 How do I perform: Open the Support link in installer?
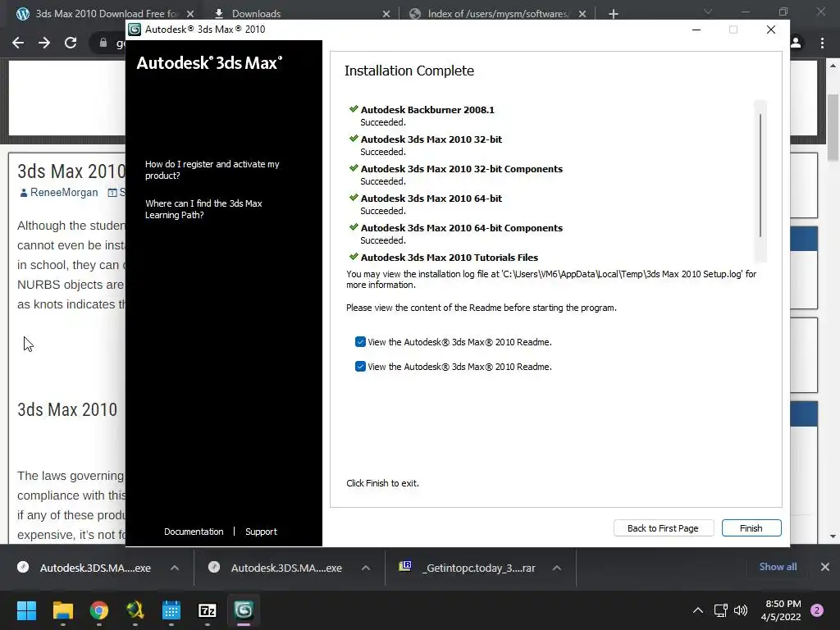[x=261, y=532]
